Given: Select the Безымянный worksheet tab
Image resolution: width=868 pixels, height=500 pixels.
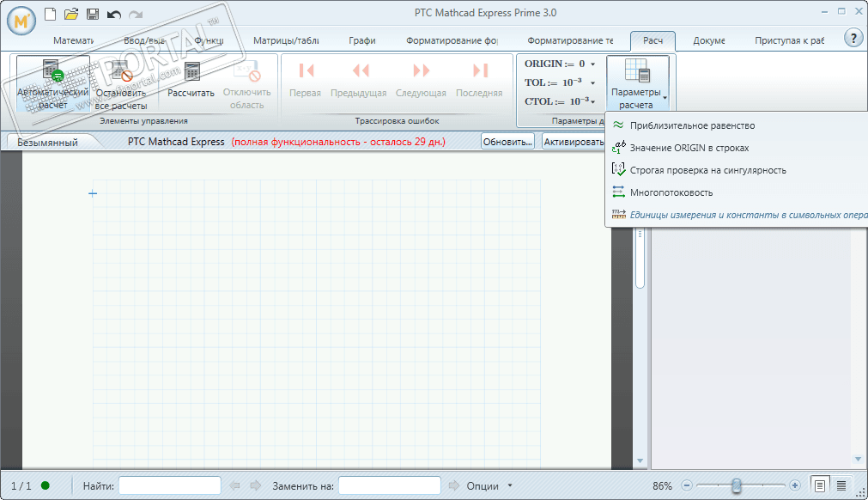Looking at the screenshot, I should [x=47, y=143].
